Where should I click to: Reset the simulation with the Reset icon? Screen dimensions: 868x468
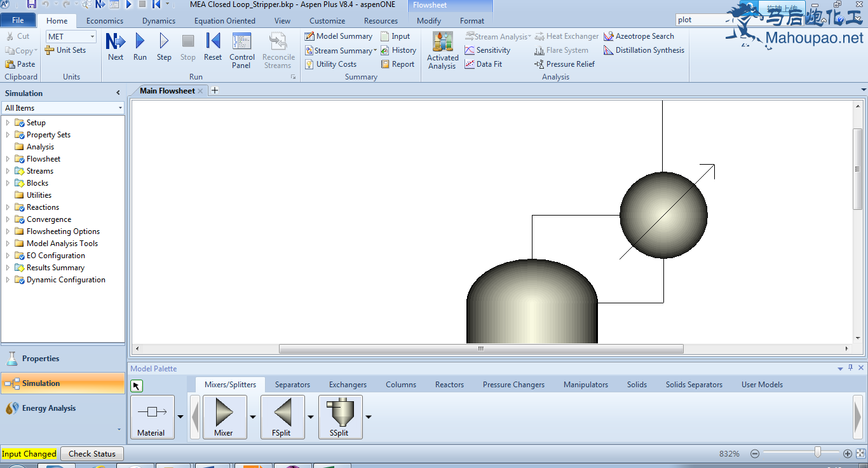[x=213, y=47]
